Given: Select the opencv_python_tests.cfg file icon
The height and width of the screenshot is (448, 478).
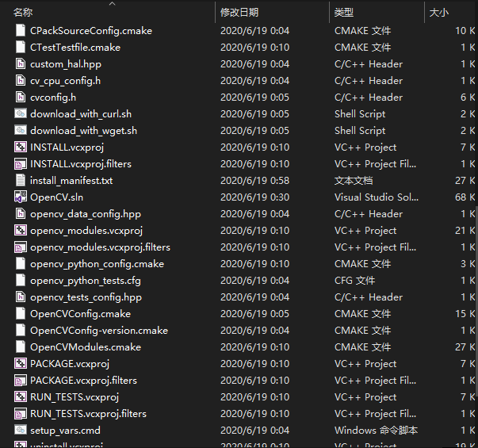Looking at the screenshot, I should click(x=21, y=280).
